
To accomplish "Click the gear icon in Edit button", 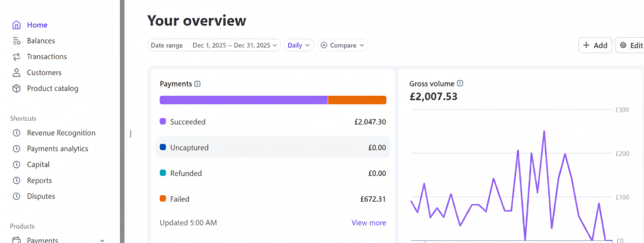I will coord(623,45).
